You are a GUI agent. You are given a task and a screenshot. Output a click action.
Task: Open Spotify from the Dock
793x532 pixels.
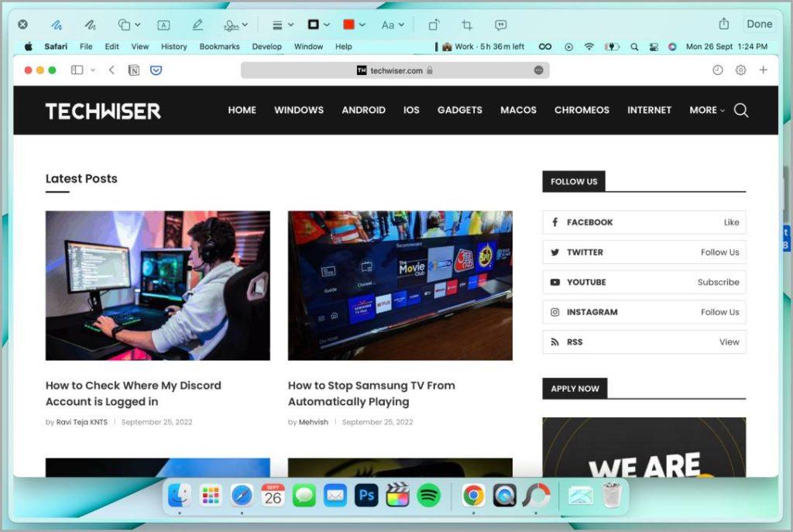(428, 496)
